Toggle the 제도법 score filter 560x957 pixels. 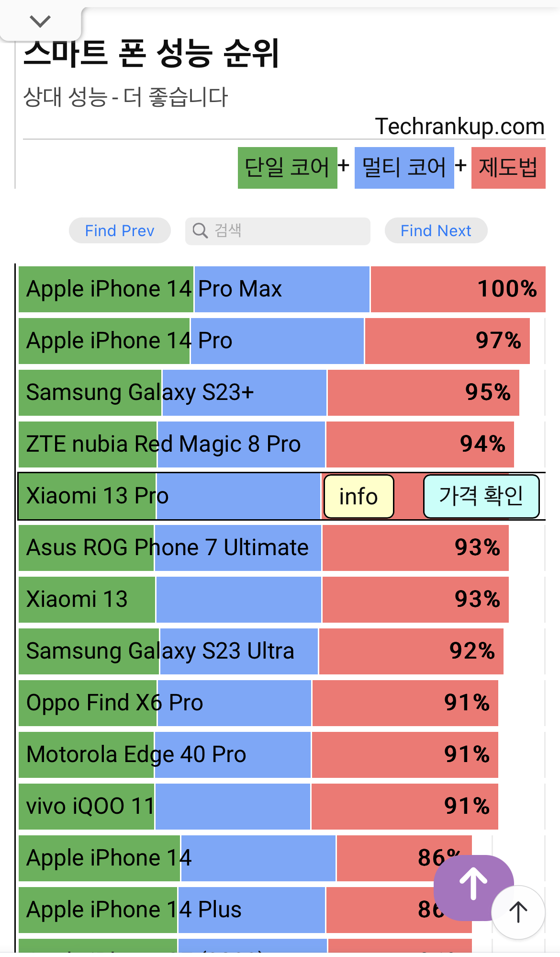coord(508,168)
